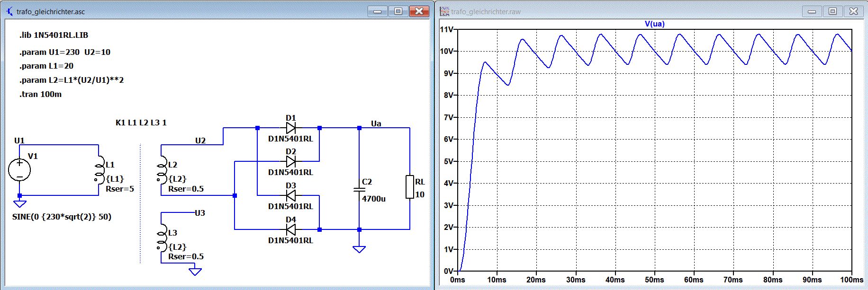
Task: Click the V(ua) trace label
Action: click(654, 24)
